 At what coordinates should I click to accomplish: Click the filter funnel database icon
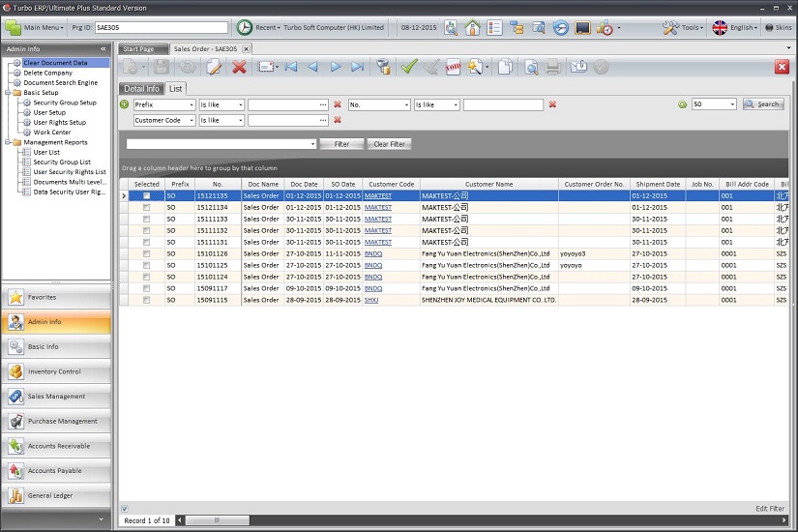(x=383, y=67)
